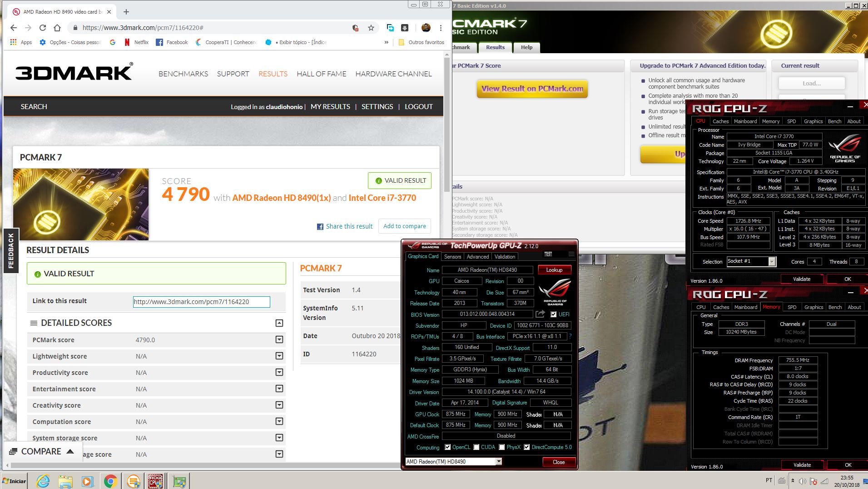Expand the COMPARE panel
The image size is (868, 489).
pyautogui.click(x=42, y=451)
